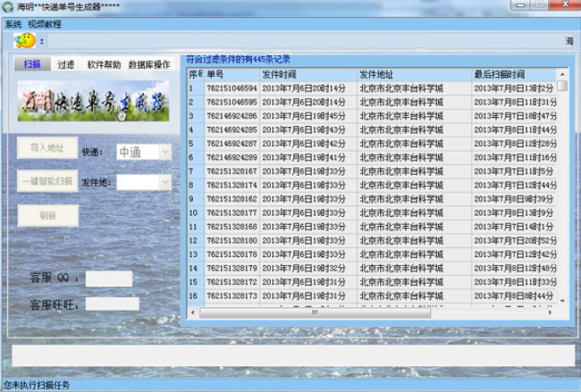Click the 一键智能扫描 button
Screen dimensions: 581x392
(x=47, y=181)
